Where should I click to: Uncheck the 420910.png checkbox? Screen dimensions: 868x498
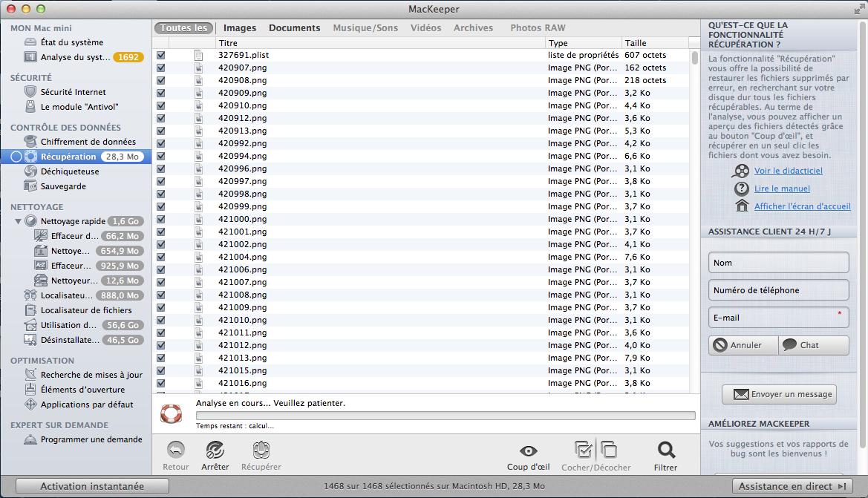coord(160,105)
